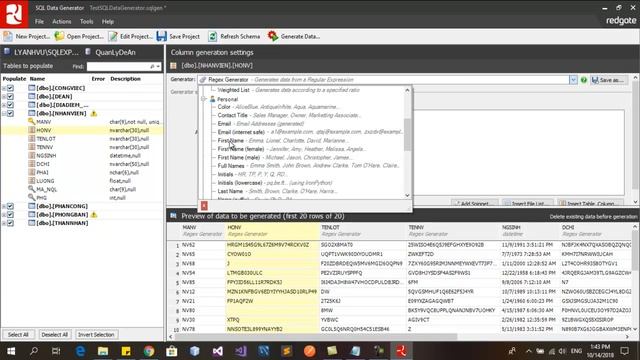Image resolution: width=640 pixels, height=360 pixels.
Task: Uncheck the [dbo].[PHONGBAN] populate checkbox
Action: tap(11, 215)
